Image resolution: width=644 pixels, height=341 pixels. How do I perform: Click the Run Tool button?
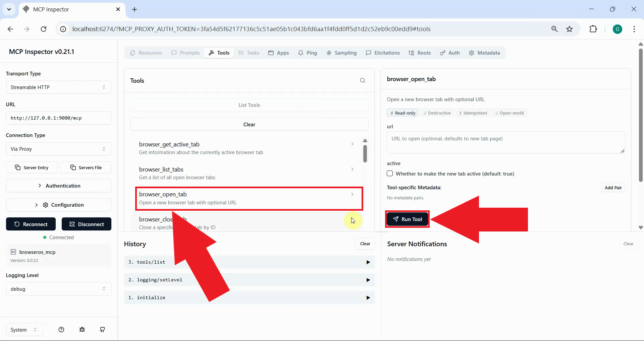pos(407,219)
